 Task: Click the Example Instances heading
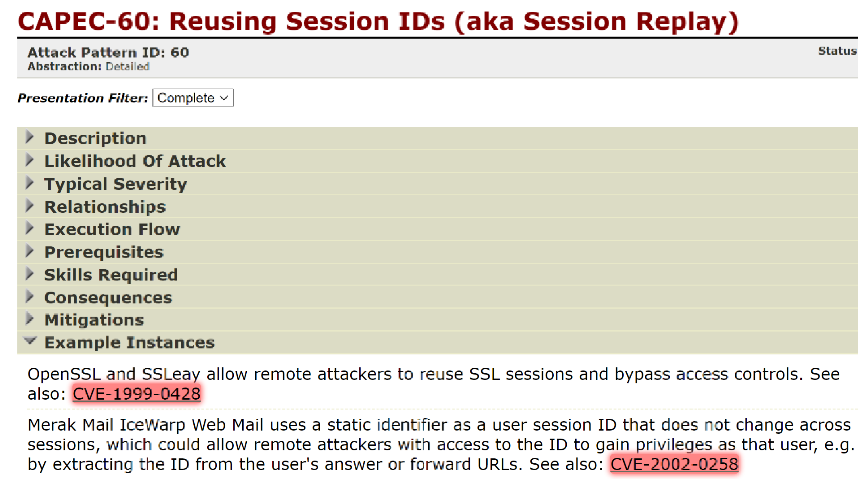coord(130,343)
